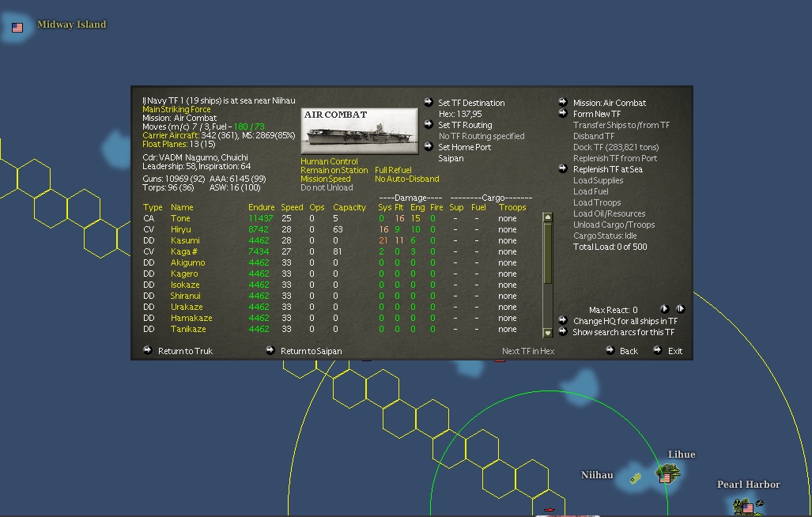Click the arrow icon beside Return to Truk
The height and width of the screenshot is (517, 812).
[148, 350]
